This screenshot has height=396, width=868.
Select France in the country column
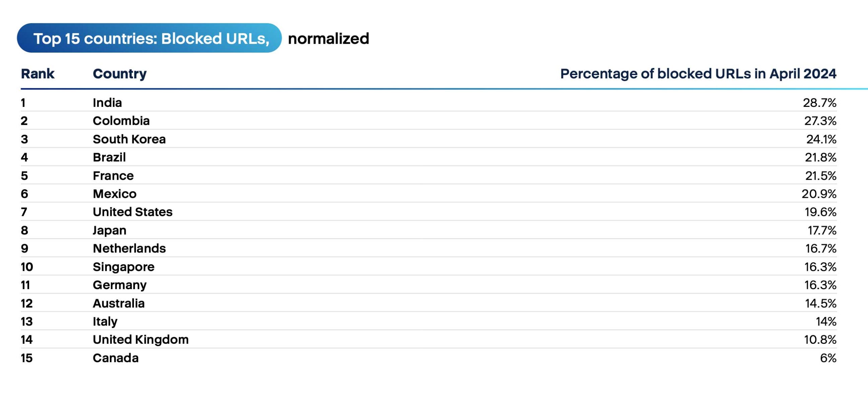pos(113,176)
